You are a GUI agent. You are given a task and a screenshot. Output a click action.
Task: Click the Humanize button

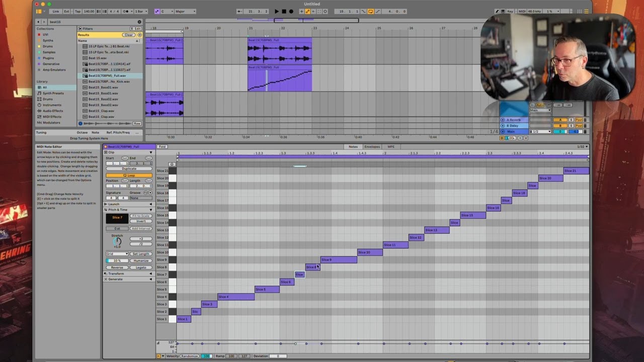141,261
